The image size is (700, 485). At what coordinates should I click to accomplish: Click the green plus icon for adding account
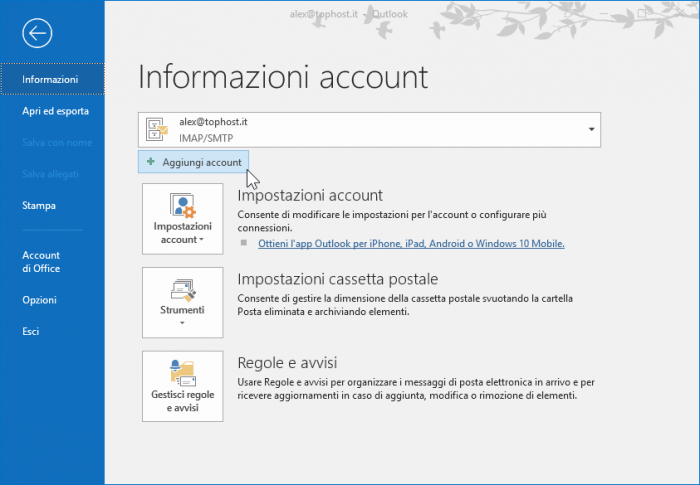point(151,161)
